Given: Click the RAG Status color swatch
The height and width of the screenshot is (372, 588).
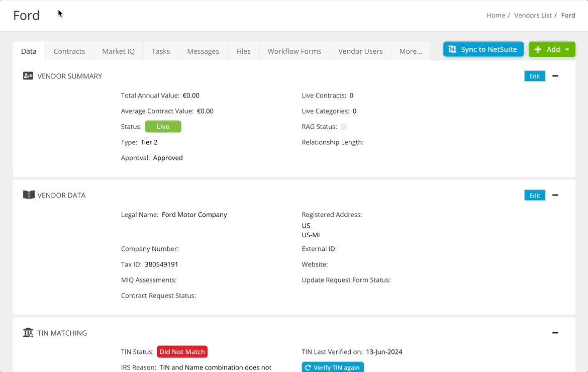Looking at the screenshot, I should click(343, 127).
